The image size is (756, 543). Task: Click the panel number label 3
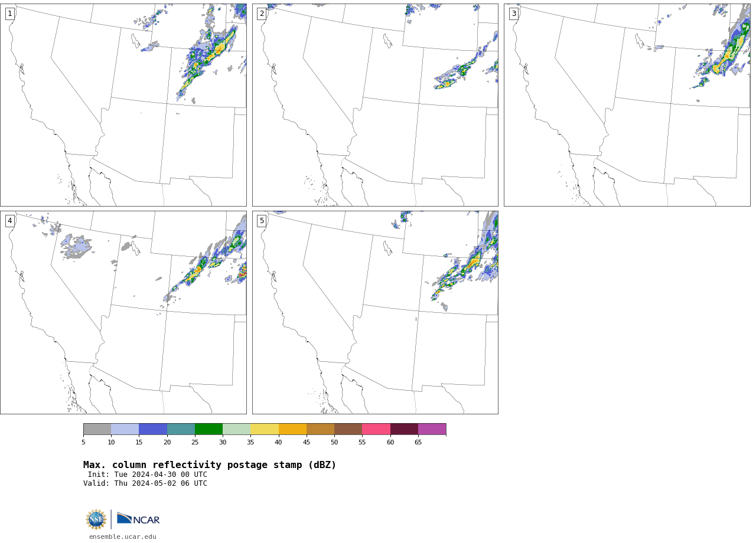tap(514, 14)
